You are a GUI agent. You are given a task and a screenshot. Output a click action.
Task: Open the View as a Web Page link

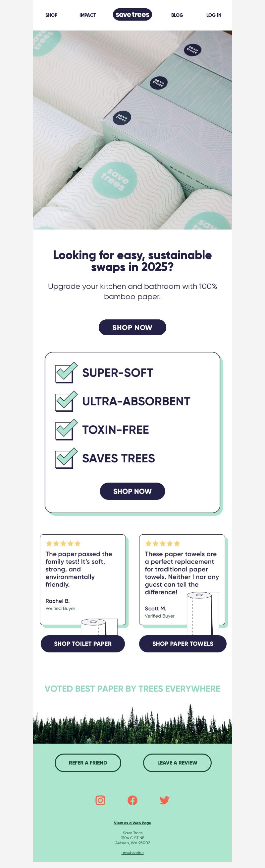coord(132,823)
